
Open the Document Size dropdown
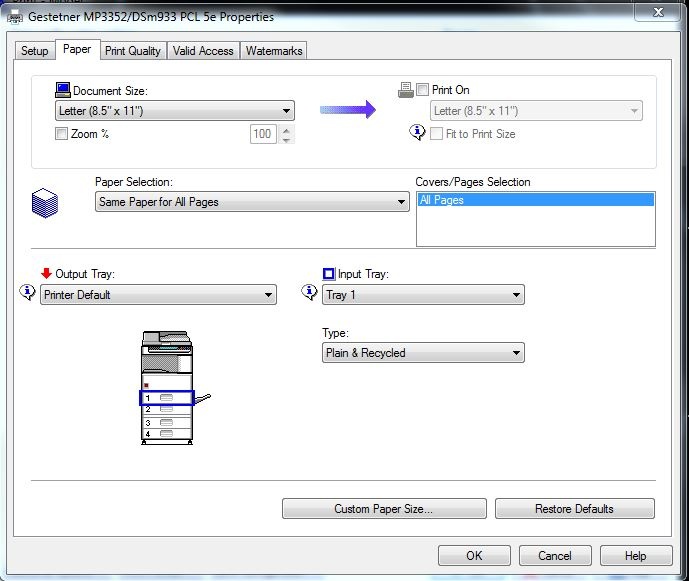[x=175, y=111]
